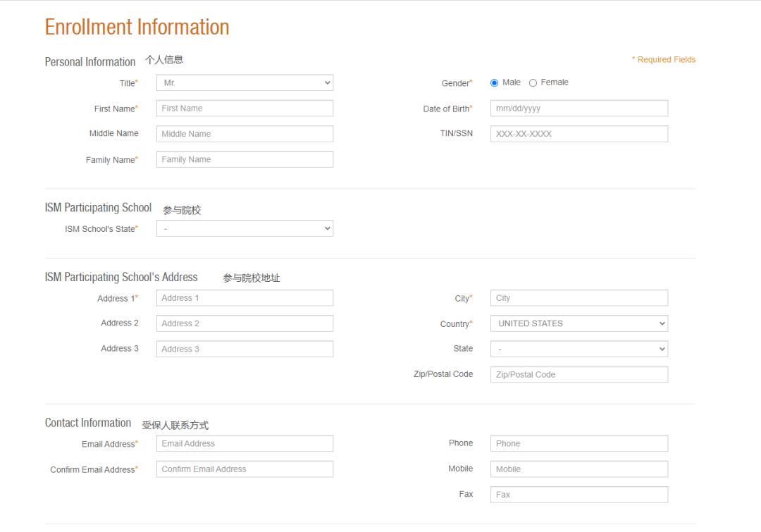Focus the Mobile input field

(x=579, y=469)
